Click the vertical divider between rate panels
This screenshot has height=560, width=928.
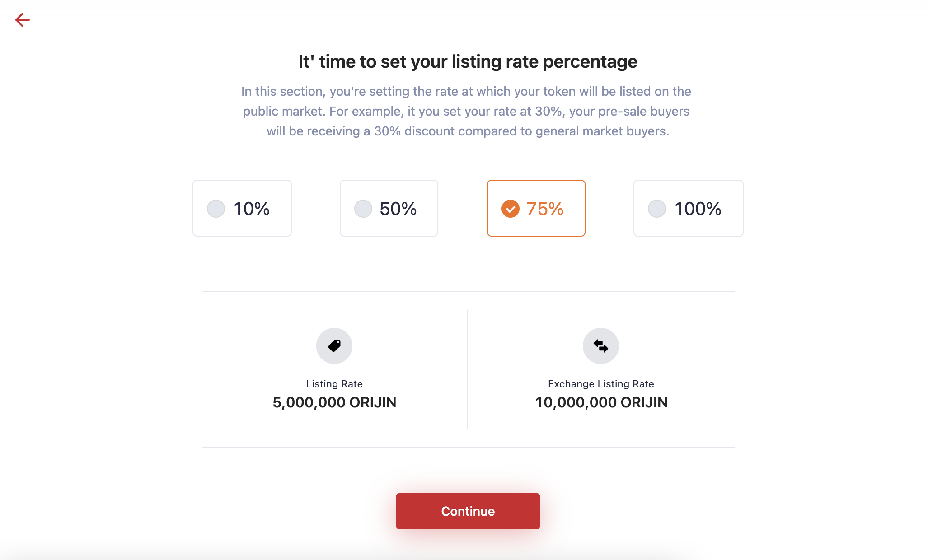(468, 369)
